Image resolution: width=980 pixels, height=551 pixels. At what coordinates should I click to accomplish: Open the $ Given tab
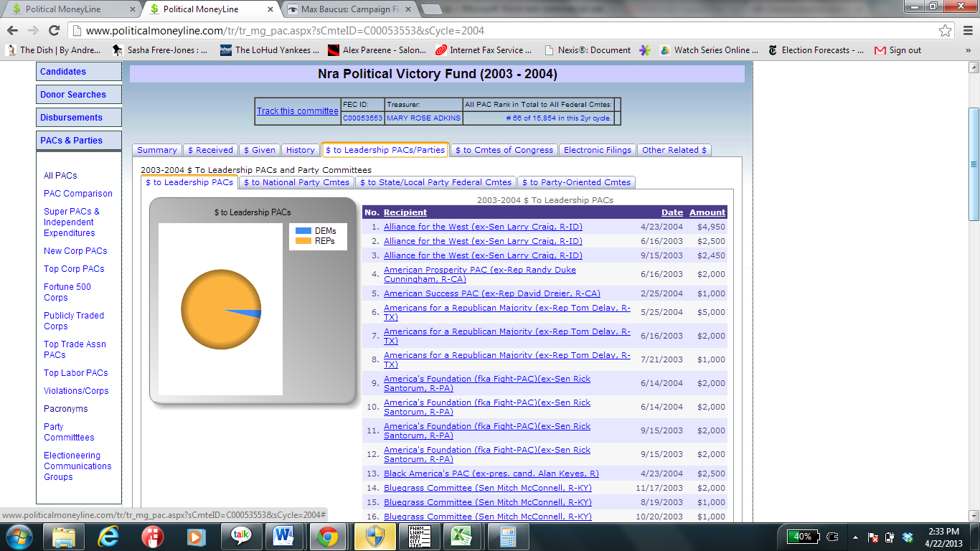[x=260, y=150]
